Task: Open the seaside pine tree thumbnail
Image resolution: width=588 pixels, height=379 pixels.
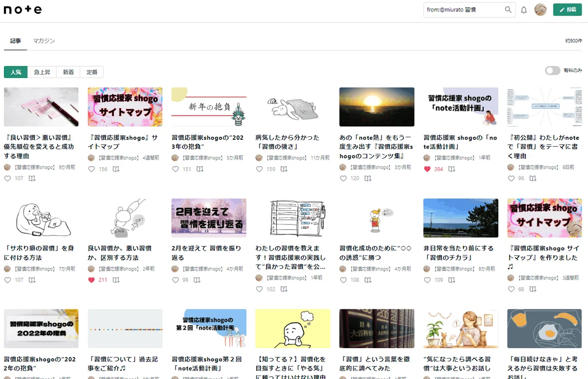Action: [x=461, y=218]
